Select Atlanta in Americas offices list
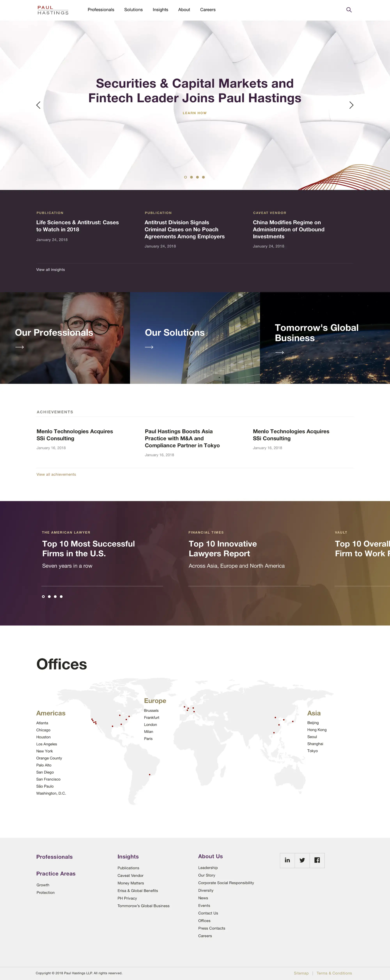The image size is (390, 980). point(42,723)
